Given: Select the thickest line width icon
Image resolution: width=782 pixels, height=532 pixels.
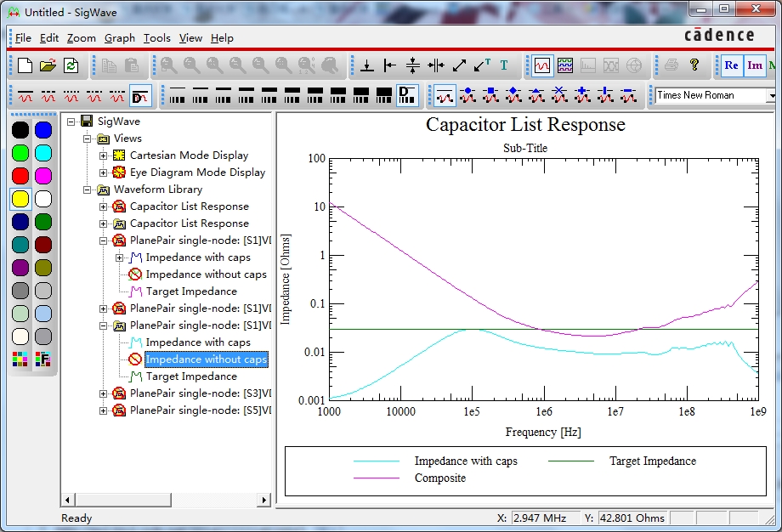Looking at the screenshot, I should point(383,95).
